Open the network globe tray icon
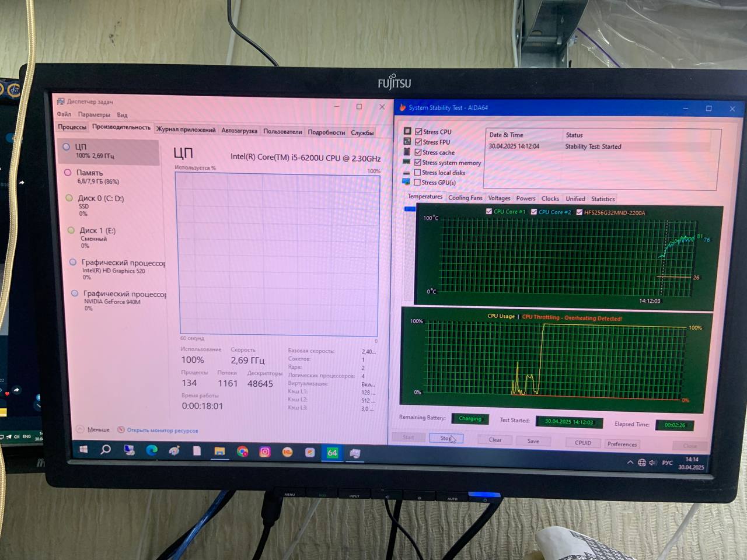This screenshot has height=560, width=747. 641,463
